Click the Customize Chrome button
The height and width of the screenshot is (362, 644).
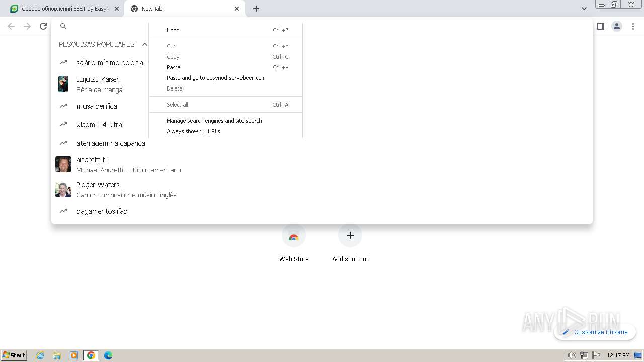click(x=595, y=332)
